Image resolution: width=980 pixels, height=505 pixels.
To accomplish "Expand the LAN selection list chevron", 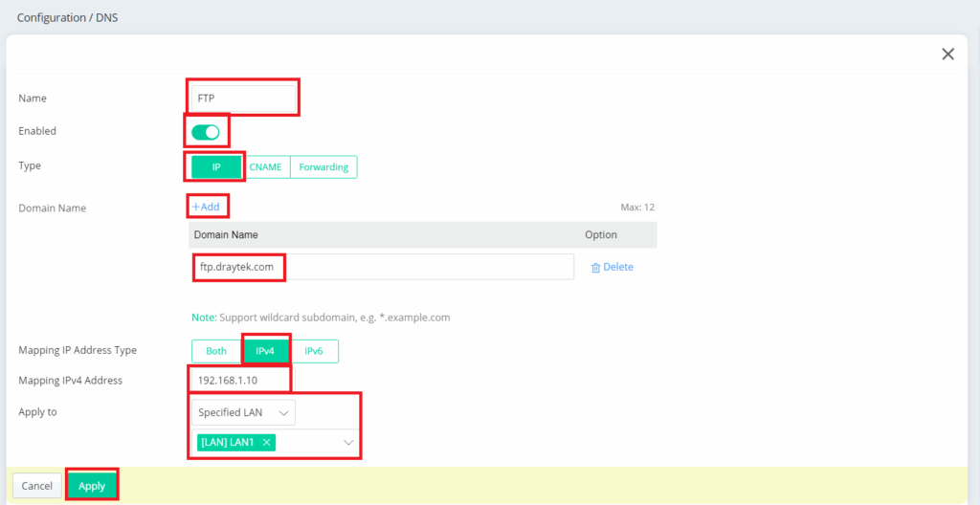I will [x=348, y=443].
